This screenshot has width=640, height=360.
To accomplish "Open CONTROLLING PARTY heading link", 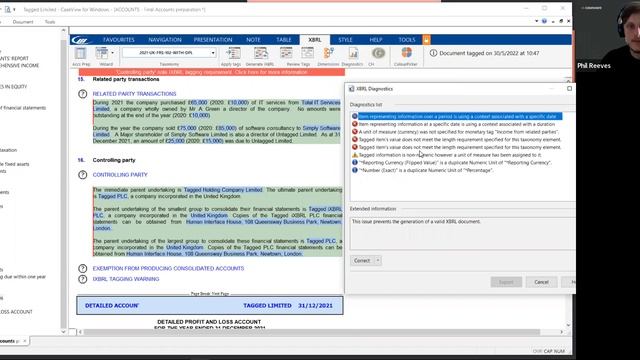I will click(x=120, y=175).
